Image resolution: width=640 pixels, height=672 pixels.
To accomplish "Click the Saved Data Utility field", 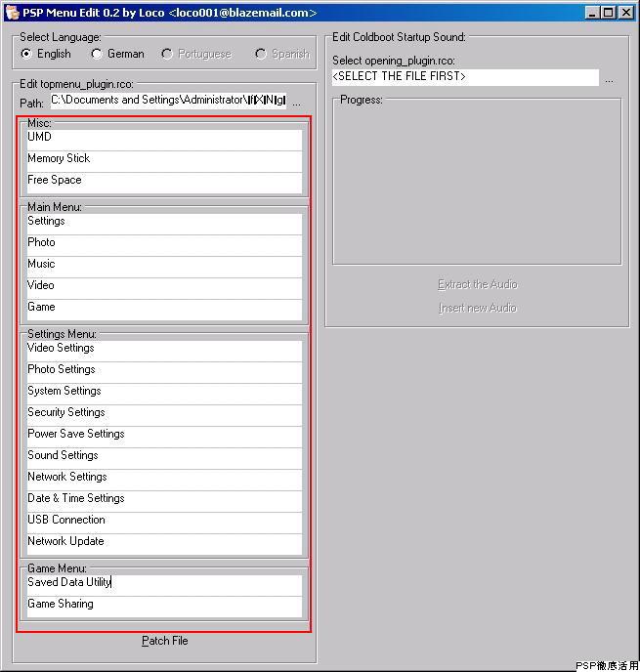I will pyautogui.click(x=164, y=585).
